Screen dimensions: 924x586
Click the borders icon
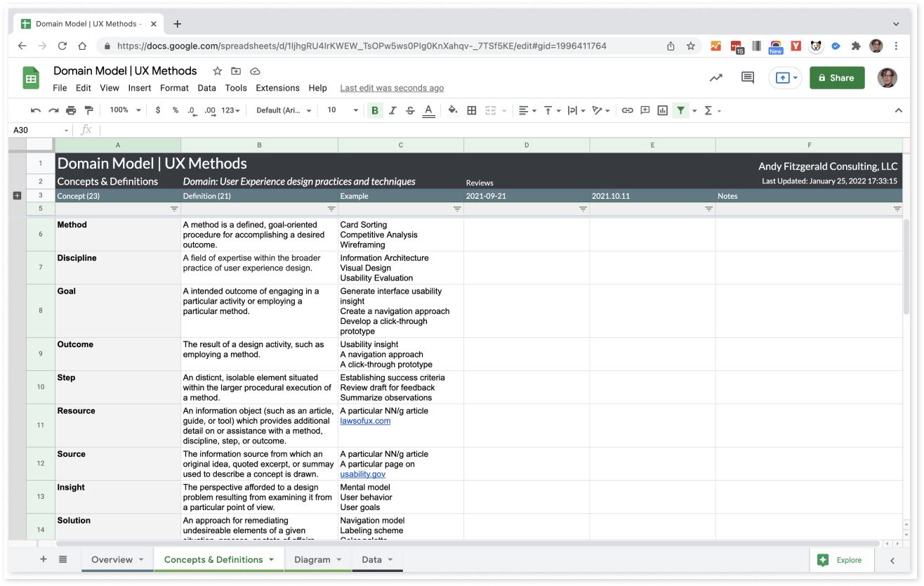click(x=472, y=110)
